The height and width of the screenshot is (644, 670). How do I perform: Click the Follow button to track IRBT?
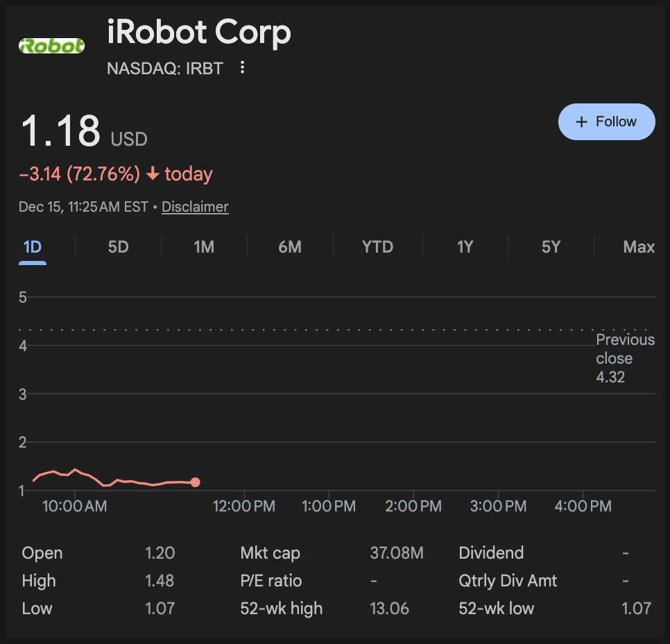pyautogui.click(x=606, y=121)
